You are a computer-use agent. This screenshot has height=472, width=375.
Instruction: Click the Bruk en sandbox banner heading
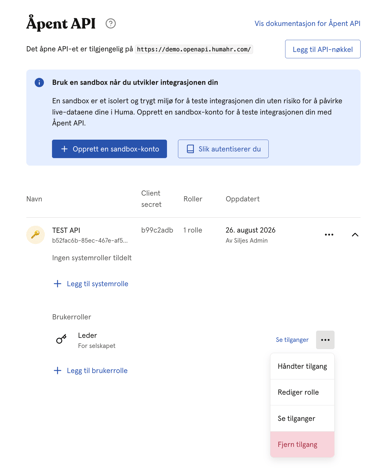tap(135, 82)
